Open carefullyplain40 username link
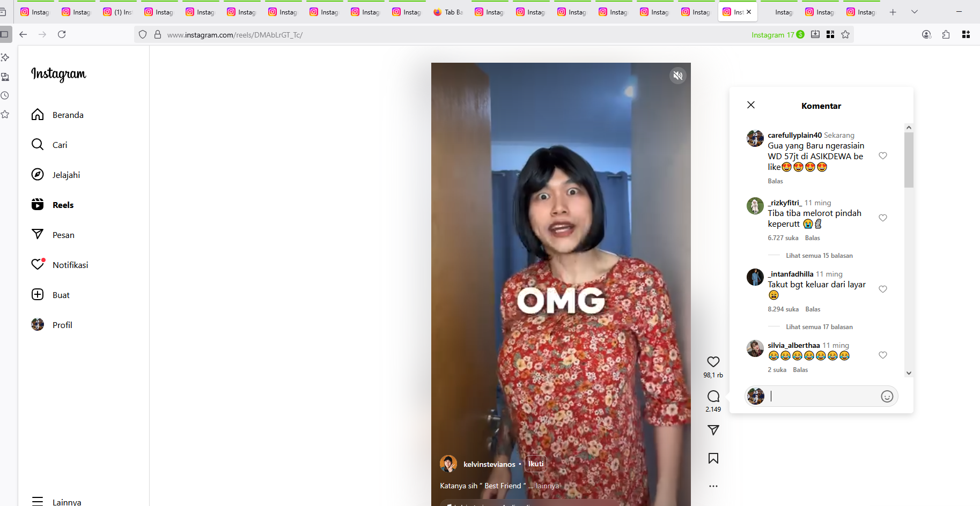 pos(794,135)
